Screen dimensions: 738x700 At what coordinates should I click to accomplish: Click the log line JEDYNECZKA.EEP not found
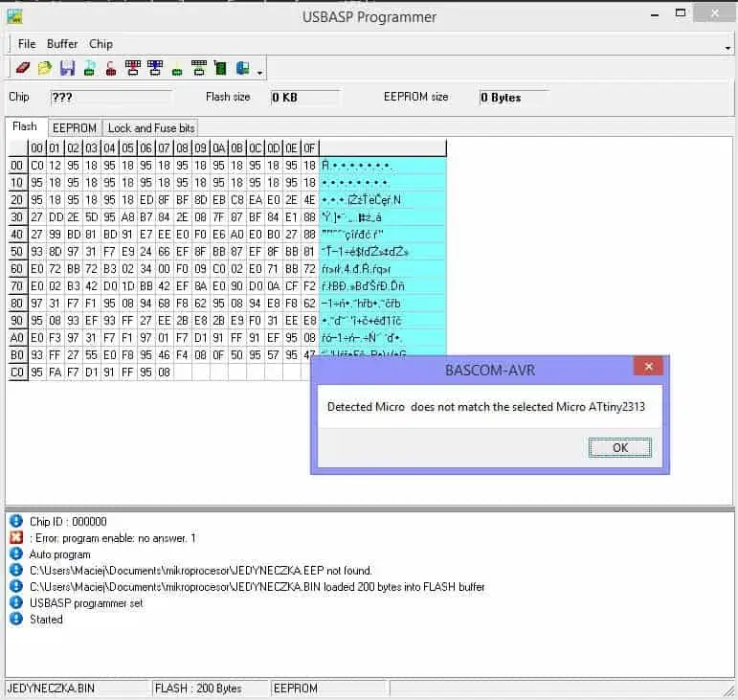pyautogui.click(x=200, y=571)
